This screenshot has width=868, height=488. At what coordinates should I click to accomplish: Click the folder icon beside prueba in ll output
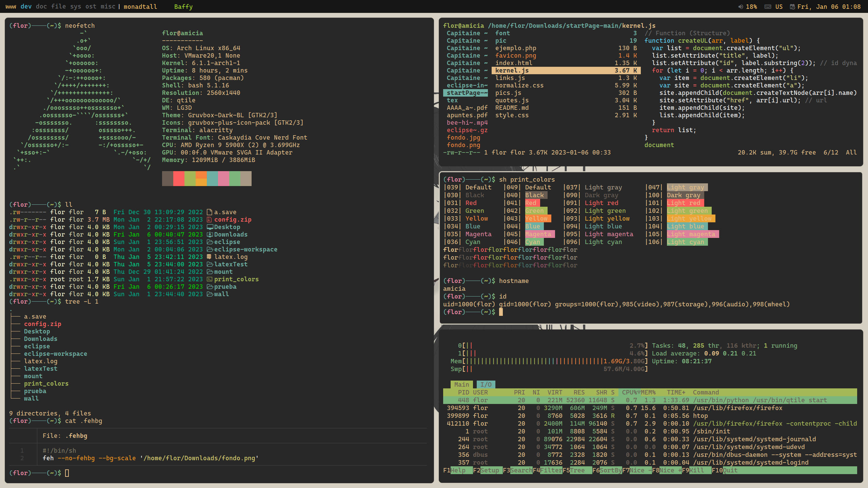210,287
